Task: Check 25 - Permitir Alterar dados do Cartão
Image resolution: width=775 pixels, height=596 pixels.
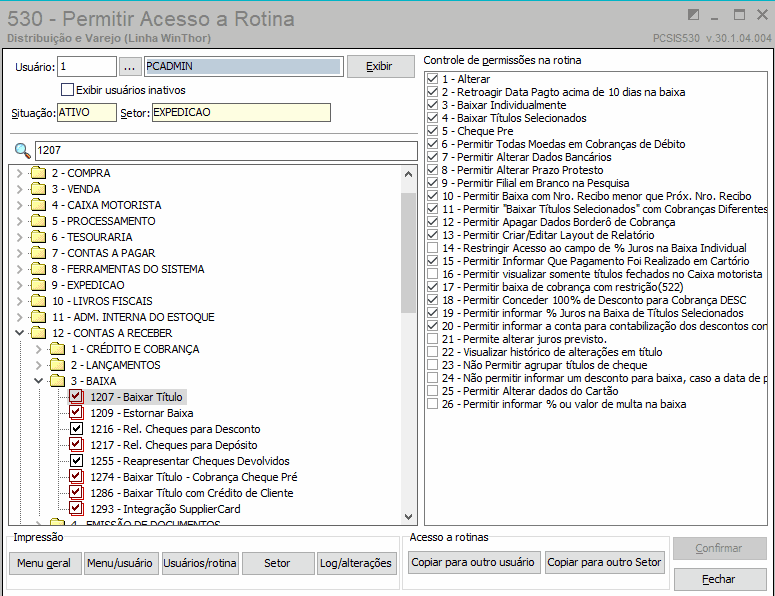Action: (432, 390)
